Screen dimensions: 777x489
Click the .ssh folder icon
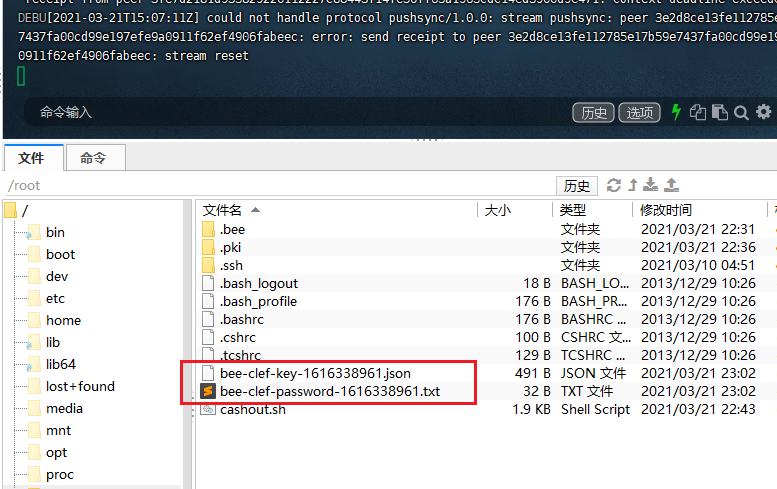208,266
